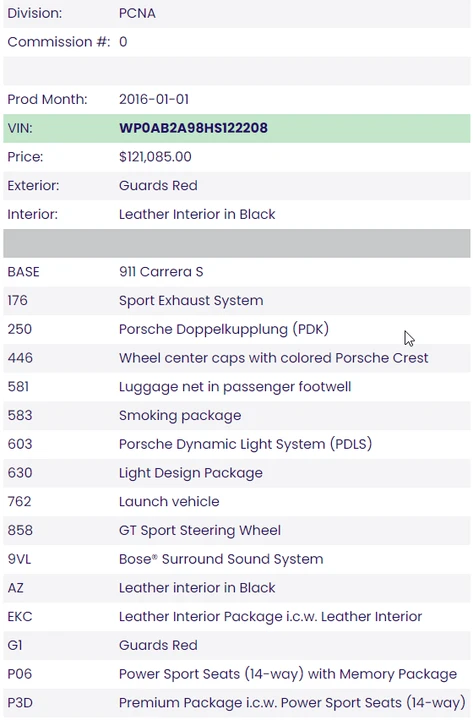Select option code EKC Leather Interior Package
473x720 pixels.
[x=237, y=617]
